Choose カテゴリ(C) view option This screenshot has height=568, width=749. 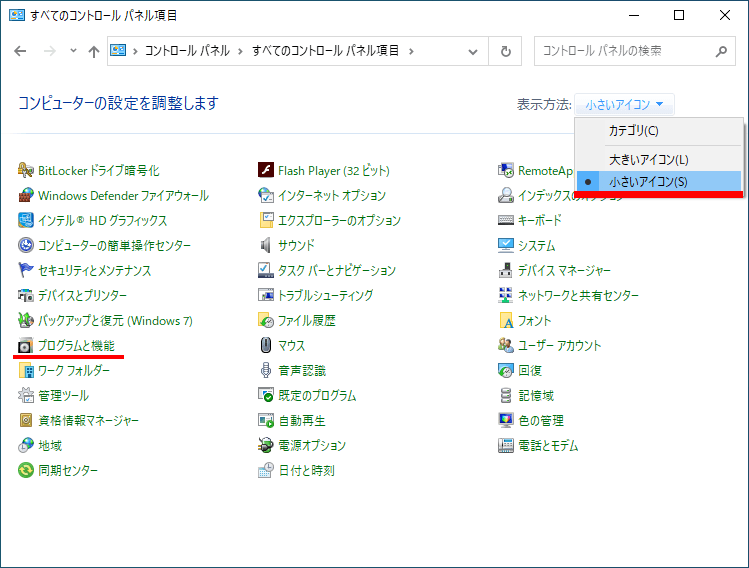point(634,131)
